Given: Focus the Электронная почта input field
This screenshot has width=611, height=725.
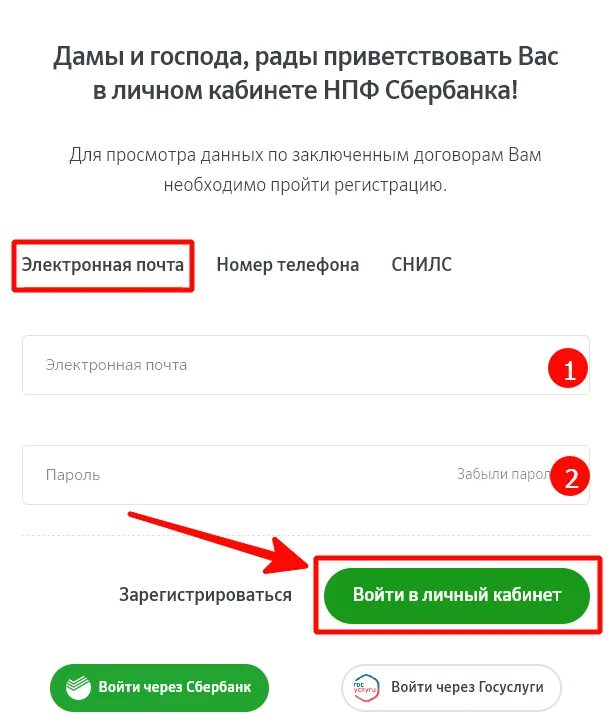Looking at the screenshot, I should pos(306,365).
